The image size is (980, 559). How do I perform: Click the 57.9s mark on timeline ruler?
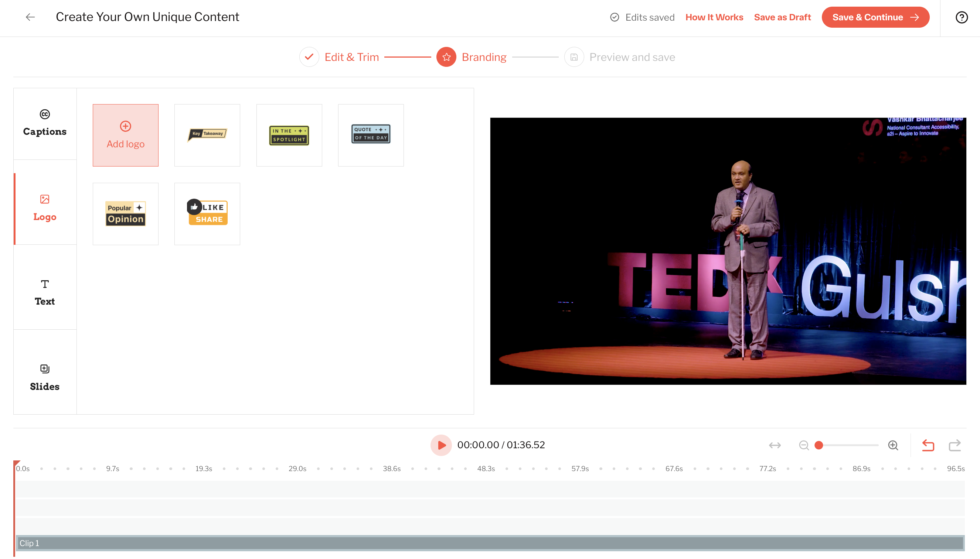pos(580,469)
